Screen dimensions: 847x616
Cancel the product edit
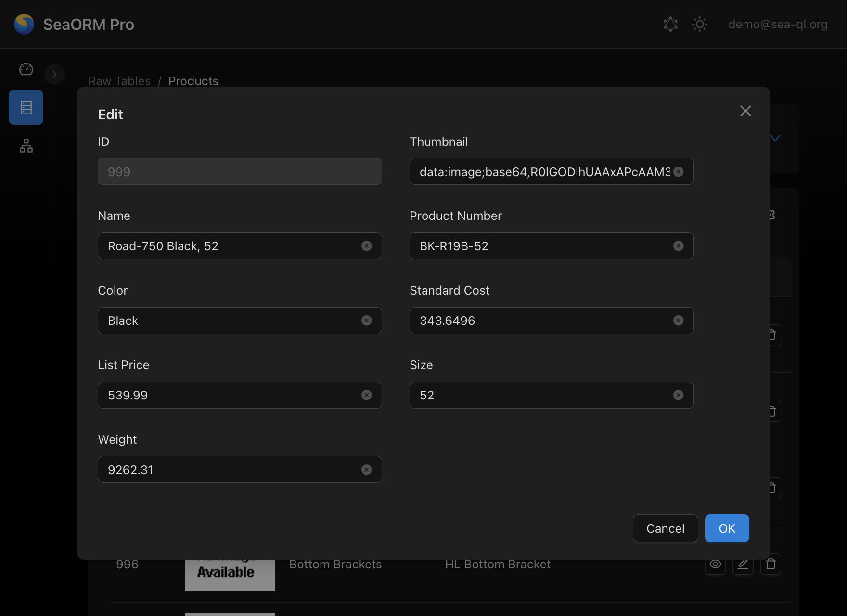point(665,528)
